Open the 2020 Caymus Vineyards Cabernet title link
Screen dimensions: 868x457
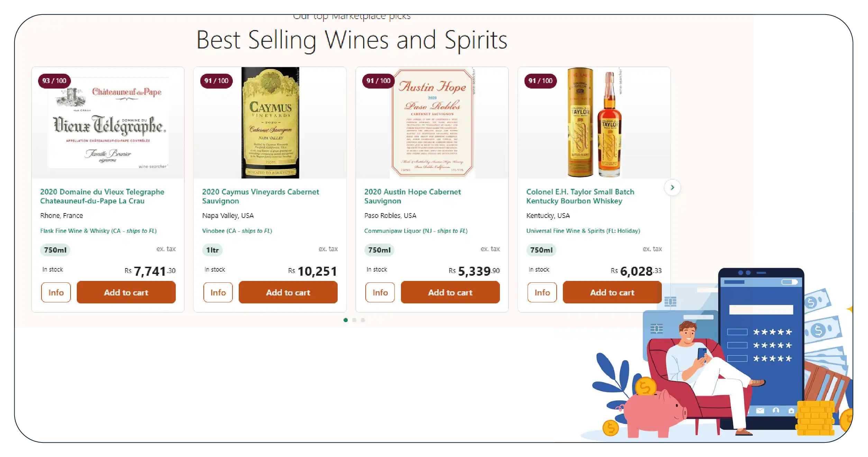[x=261, y=196]
